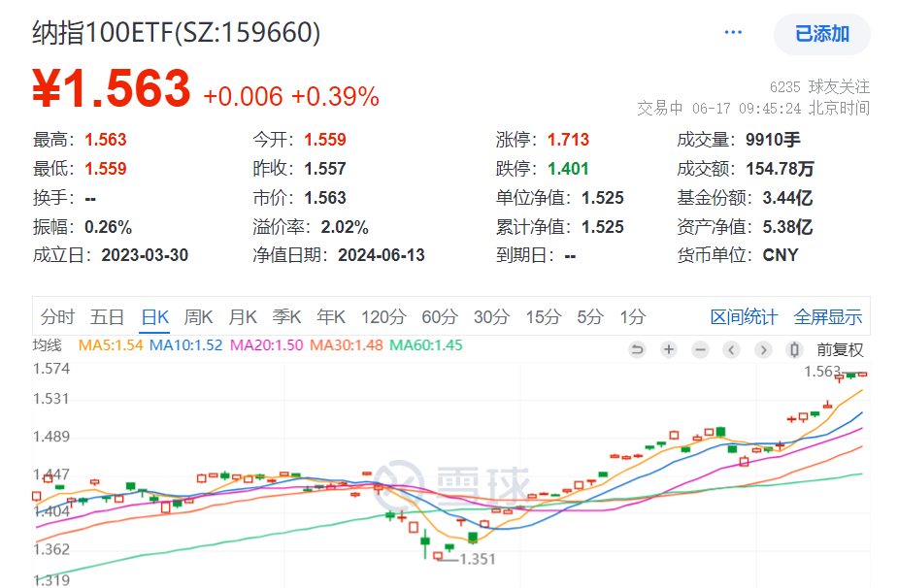Switch to the 60分 interval tab
Image resolution: width=898 pixels, height=588 pixels.
click(x=437, y=316)
